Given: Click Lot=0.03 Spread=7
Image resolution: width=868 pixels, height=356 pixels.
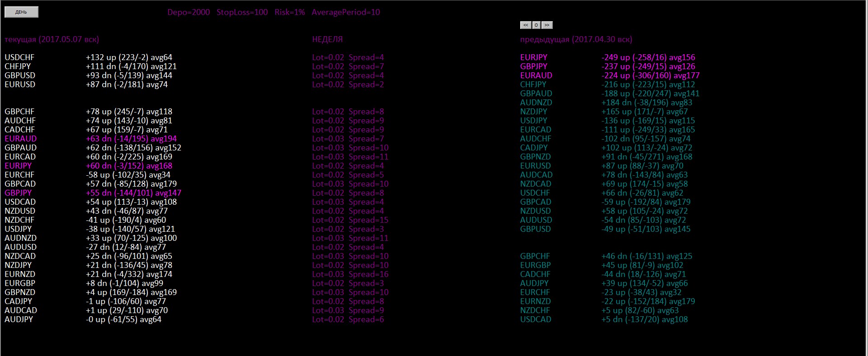Looking at the screenshot, I should point(348,139).
